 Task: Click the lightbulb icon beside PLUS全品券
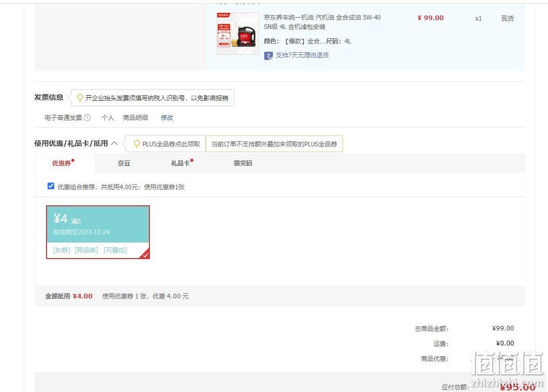click(136, 144)
